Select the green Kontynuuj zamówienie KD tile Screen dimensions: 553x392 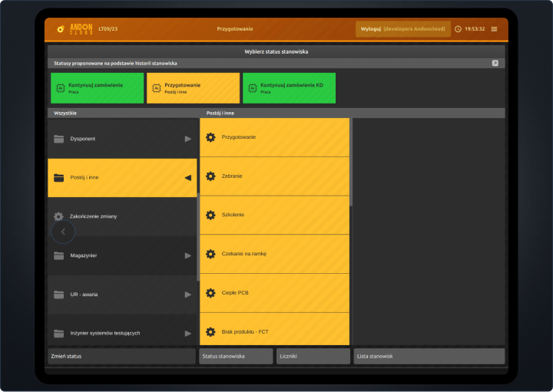[289, 87]
